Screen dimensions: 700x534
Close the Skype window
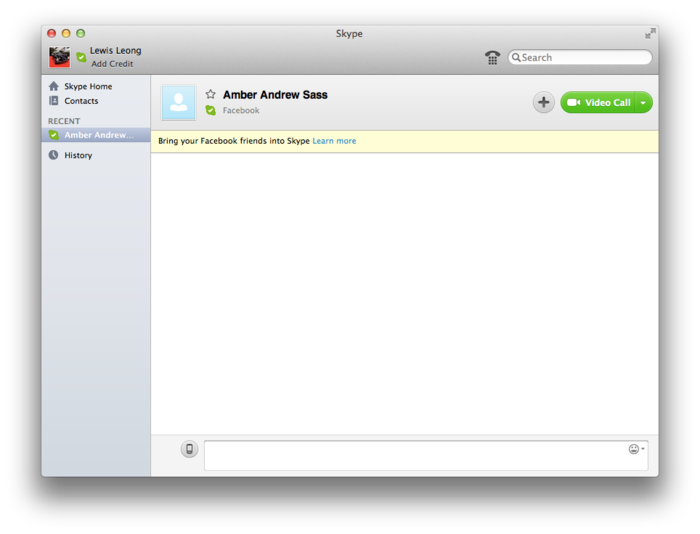tap(52, 33)
